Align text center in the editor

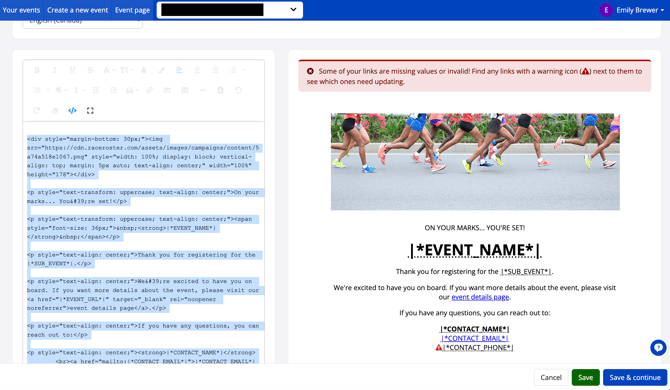point(197,70)
